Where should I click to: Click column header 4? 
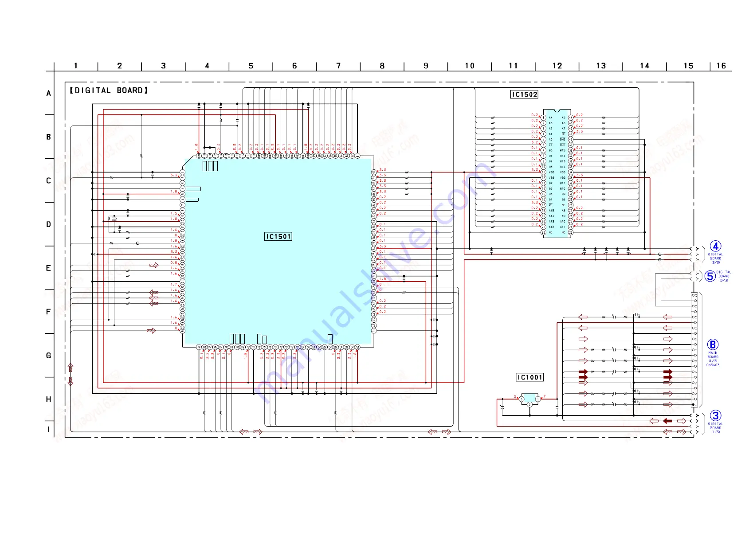click(207, 66)
